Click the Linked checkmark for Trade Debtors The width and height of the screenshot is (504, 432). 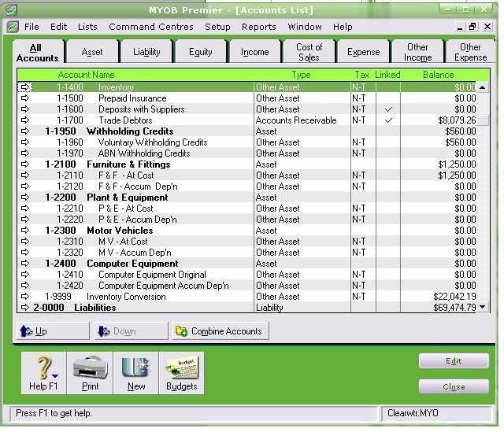(x=388, y=120)
